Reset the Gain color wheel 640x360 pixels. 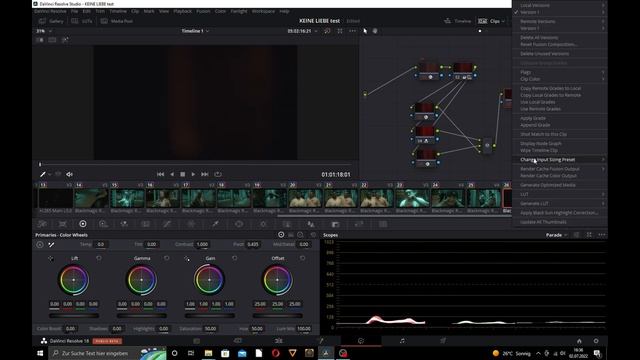pos(235,258)
